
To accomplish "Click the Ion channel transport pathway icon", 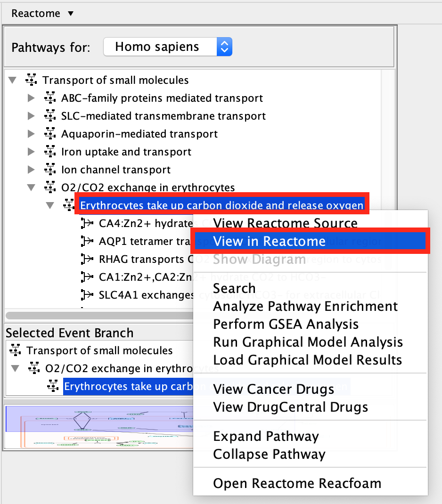I will pos(49,170).
